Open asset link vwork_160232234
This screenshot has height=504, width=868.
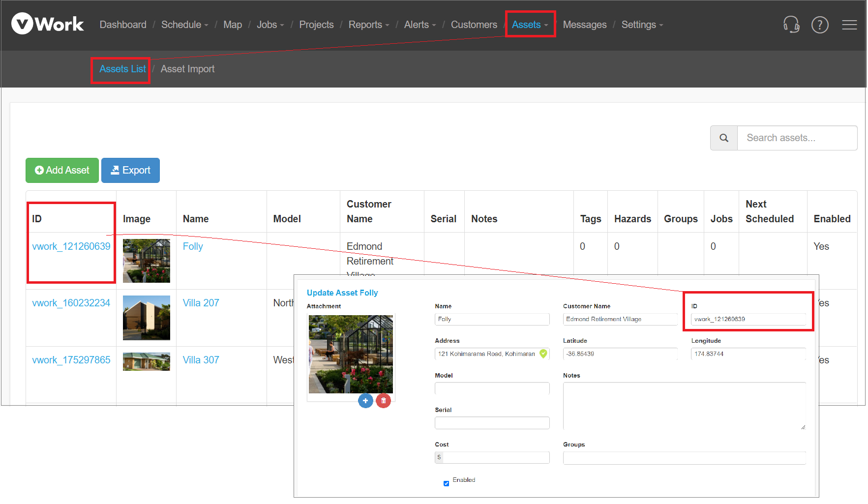point(71,303)
